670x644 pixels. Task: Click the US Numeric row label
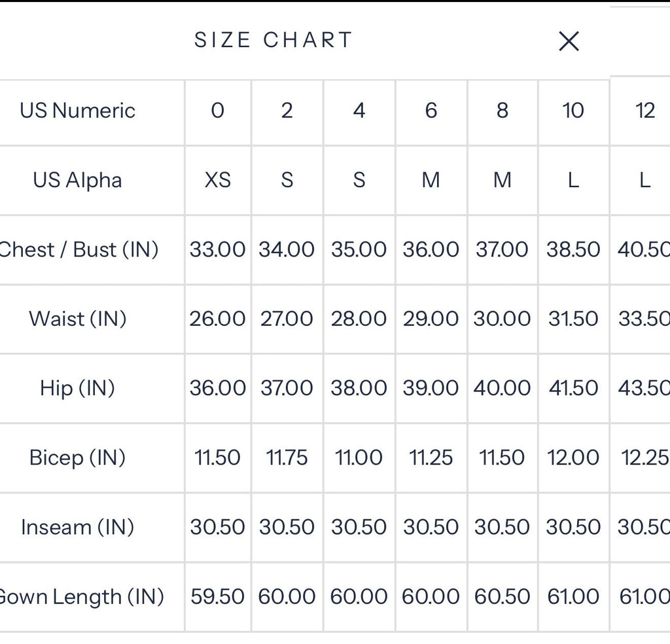point(77,111)
